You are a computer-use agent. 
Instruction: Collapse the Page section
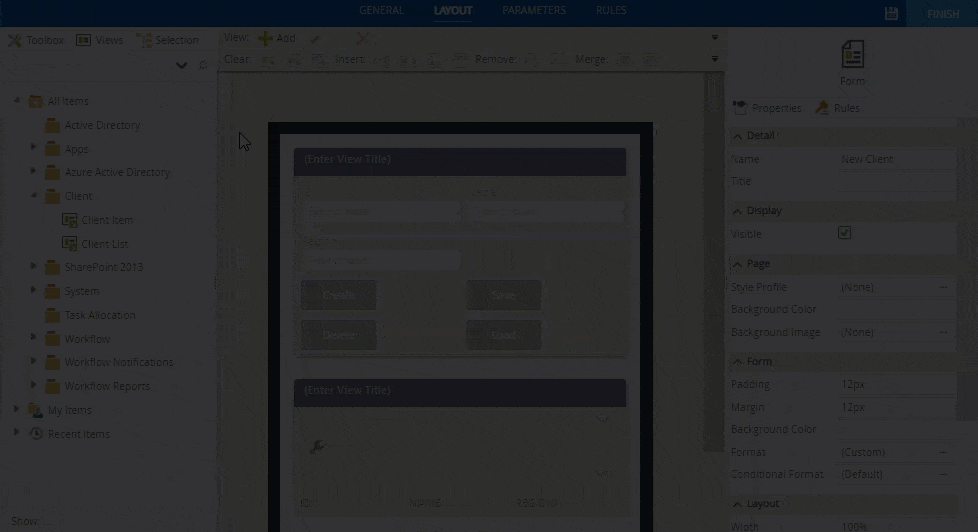(738, 264)
